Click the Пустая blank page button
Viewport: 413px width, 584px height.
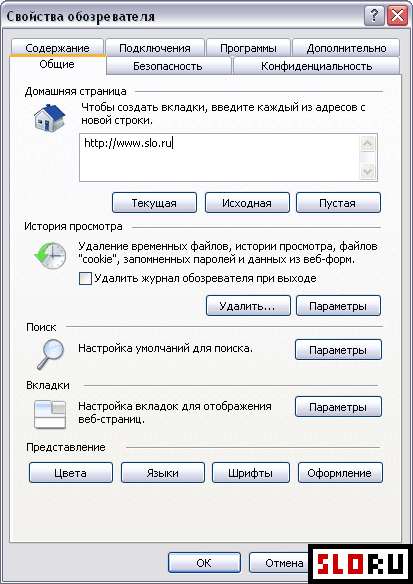pyautogui.click(x=338, y=203)
